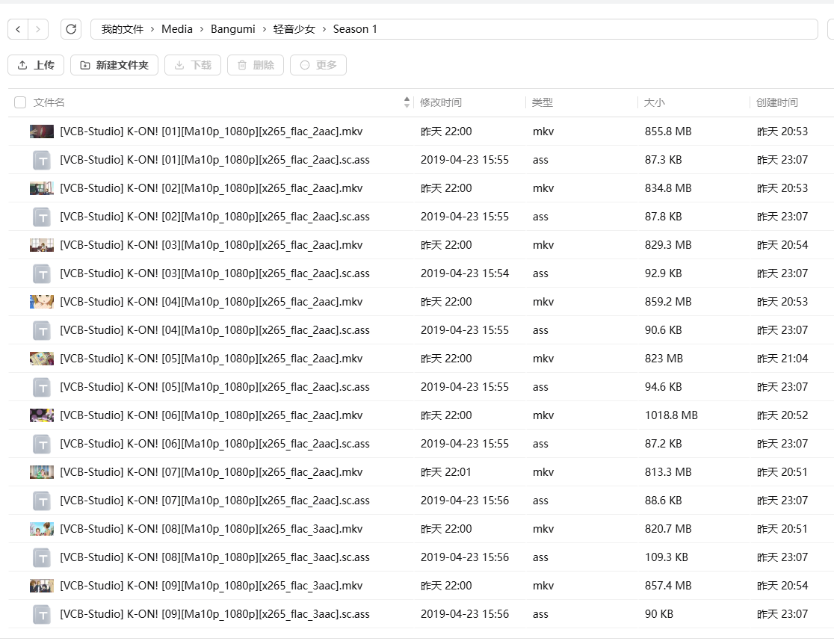Navigate to Media in the breadcrumb
The image size is (834, 644).
(177, 29)
